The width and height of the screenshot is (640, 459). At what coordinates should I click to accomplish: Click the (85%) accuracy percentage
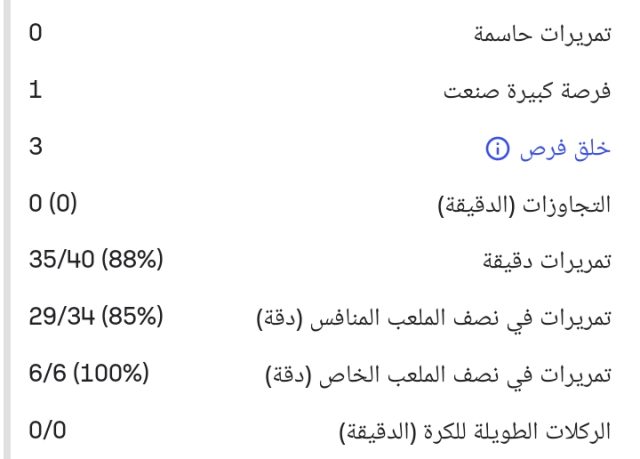click(134, 320)
